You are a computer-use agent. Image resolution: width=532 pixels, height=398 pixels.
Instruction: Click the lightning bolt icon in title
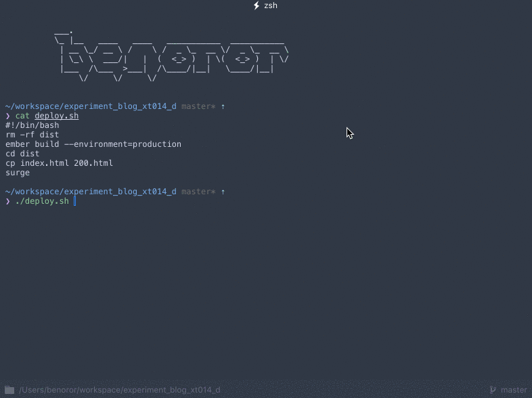pos(257,5)
